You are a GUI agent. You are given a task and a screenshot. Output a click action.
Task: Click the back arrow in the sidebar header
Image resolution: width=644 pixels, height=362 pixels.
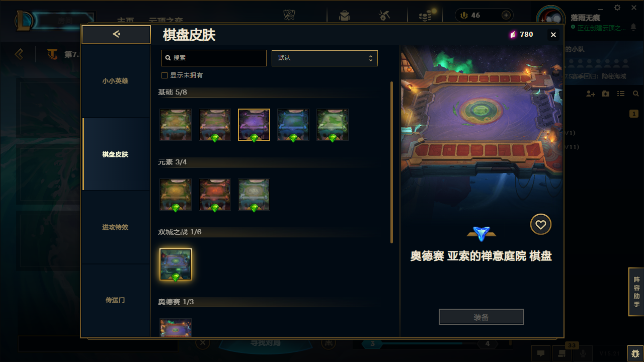point(116,34)
